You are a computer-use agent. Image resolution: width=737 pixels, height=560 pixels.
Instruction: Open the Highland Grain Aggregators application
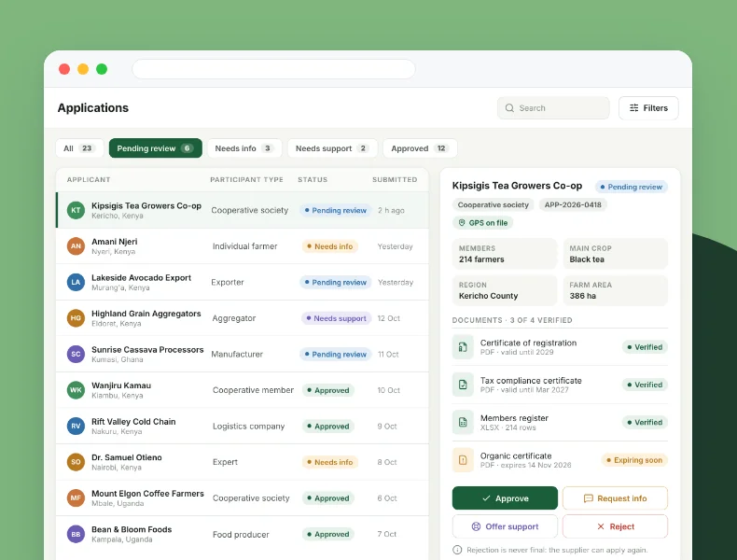(x=242, y=318)
